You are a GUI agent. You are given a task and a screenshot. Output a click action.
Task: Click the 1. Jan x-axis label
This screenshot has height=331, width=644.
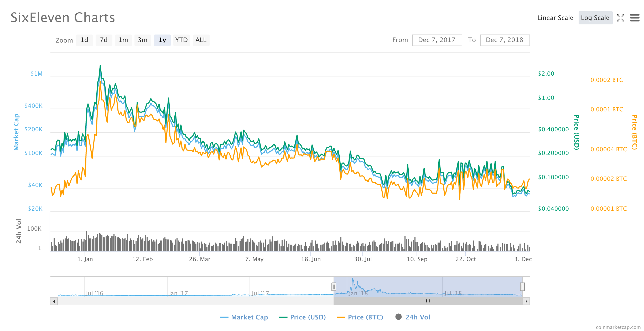[85, 259]
